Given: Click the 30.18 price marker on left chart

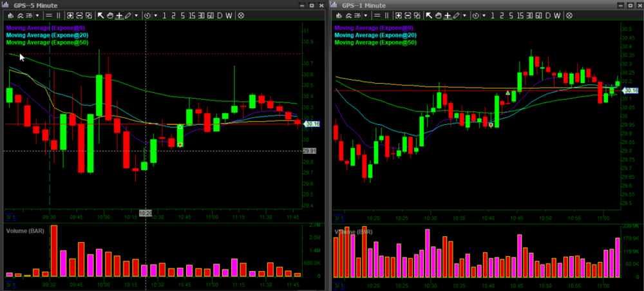Looking at the screenshot, I should click(312, 124).
